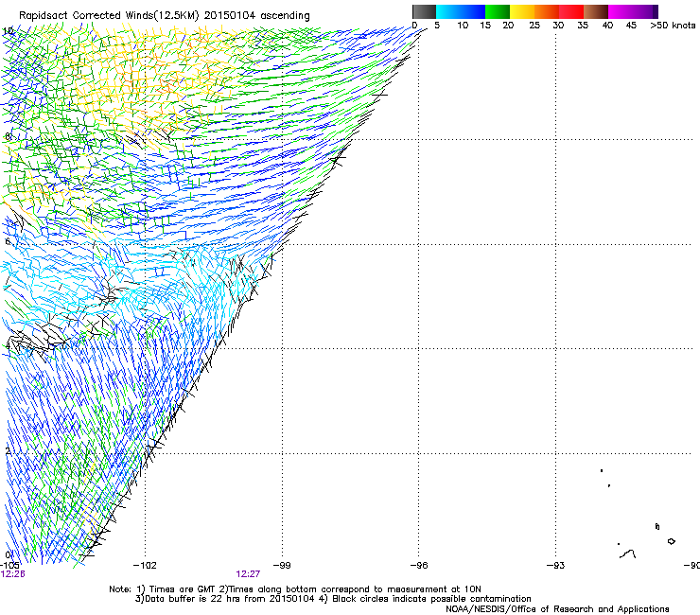
Task: Click the red 30-35 knots legend swatch
Action: pos(571,11)
